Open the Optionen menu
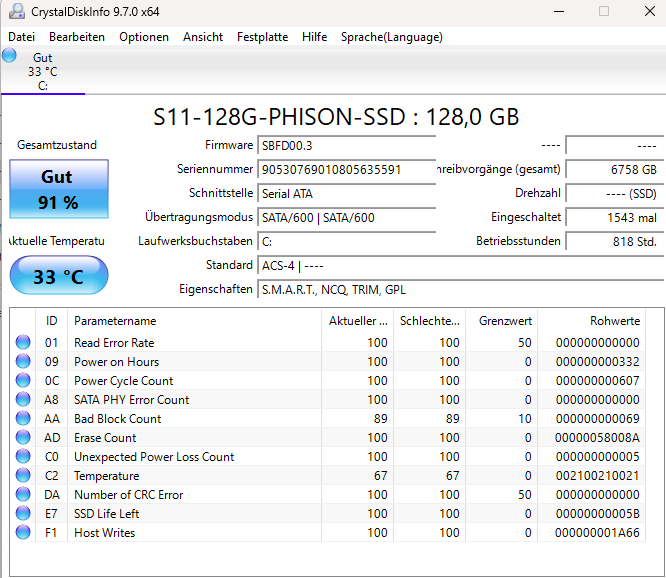Viewport: 666px width, 578px height. pos(144,37)
